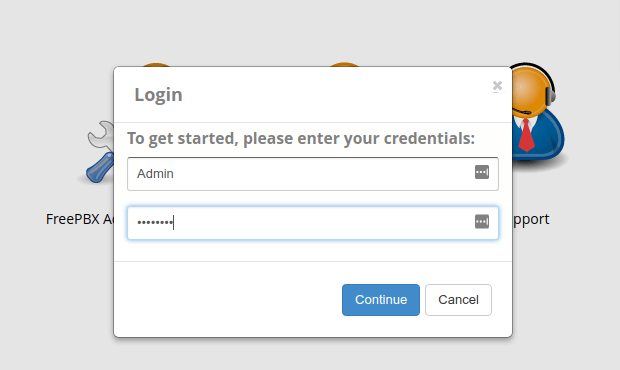Submit the credentials with Continue

(381, 300)
